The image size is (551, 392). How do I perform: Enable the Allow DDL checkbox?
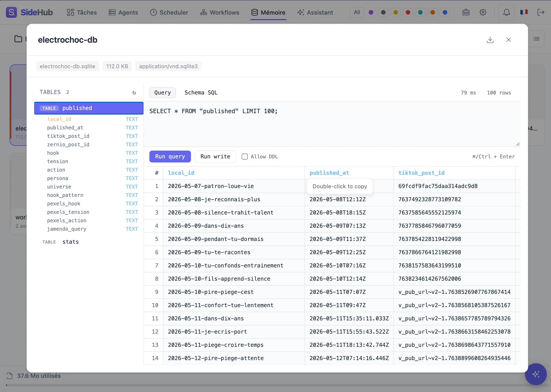(x=245, y=157)
